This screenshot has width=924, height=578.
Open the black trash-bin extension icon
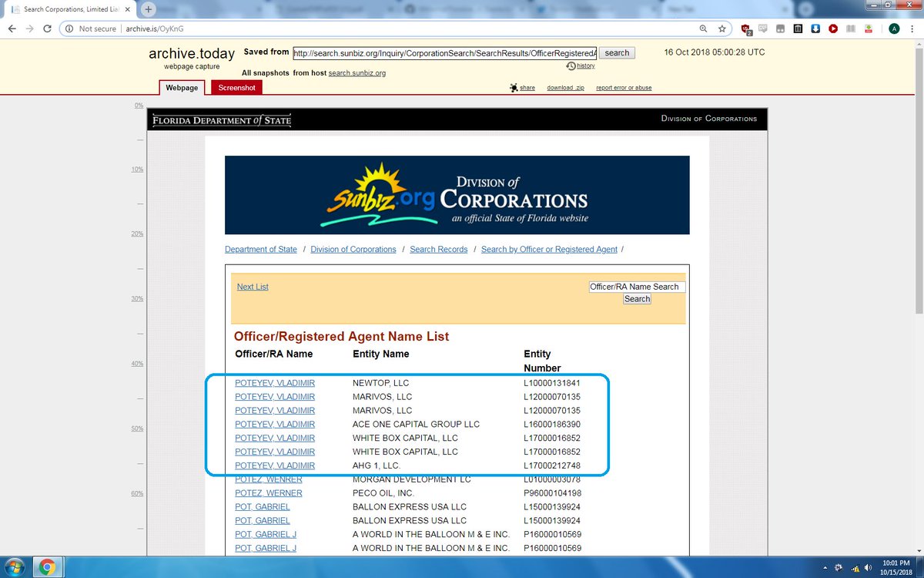(x=798, y=29)
